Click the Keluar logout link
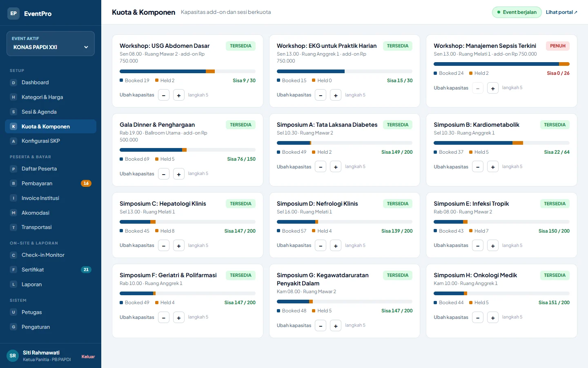Image resolution: width=588 pixels, height=368 pixels. click(88, 357)
